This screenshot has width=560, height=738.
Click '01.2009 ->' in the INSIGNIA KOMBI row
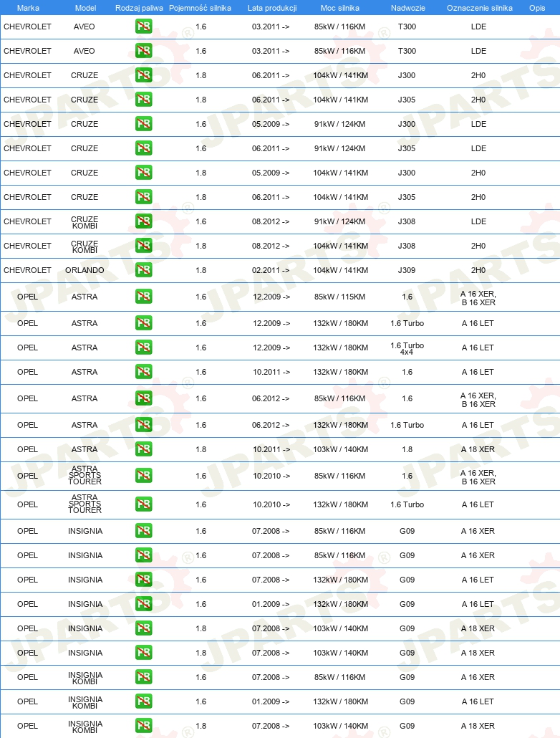[271, 701]
